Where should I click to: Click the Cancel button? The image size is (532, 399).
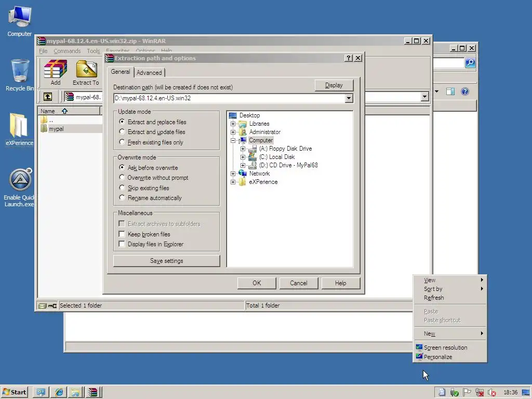coord(299,283)
